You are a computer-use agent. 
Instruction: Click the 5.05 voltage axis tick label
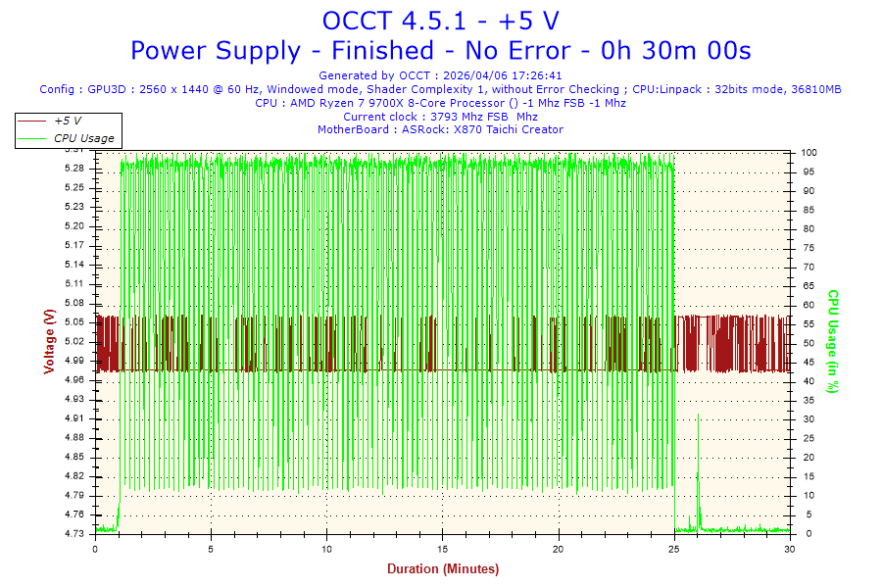(x=74, y=322)
